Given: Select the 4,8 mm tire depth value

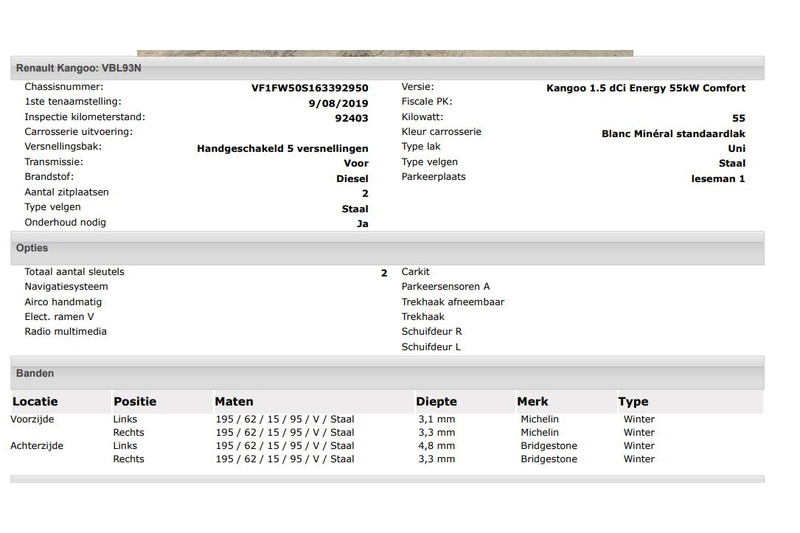Looking at the screenshot, I should pyautogui.click(x=436, y=445).
